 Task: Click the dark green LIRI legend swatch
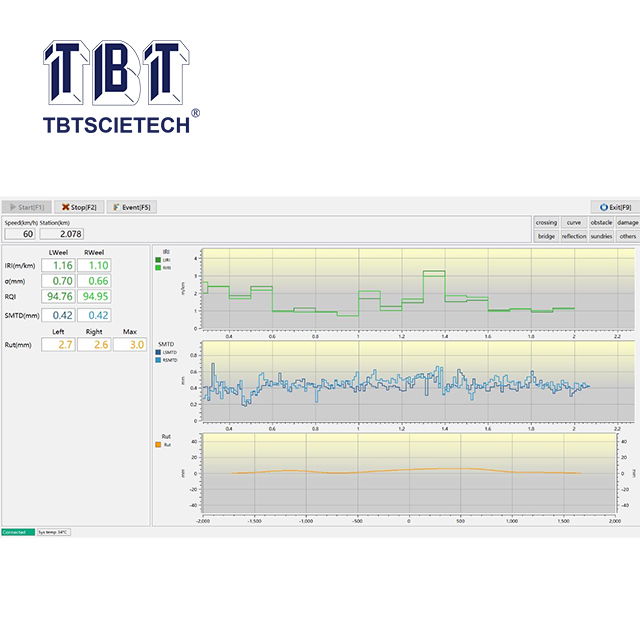(x=157, y=259)
